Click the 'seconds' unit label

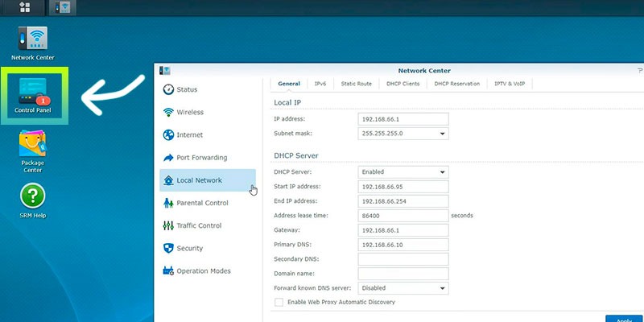462,215
